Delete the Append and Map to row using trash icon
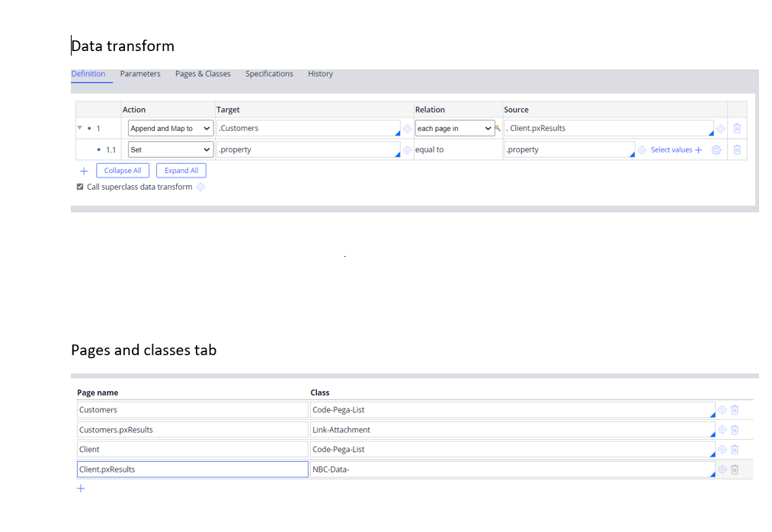This screenshot has width=772, height=532. pyautogui.click(x=738, y=128)
